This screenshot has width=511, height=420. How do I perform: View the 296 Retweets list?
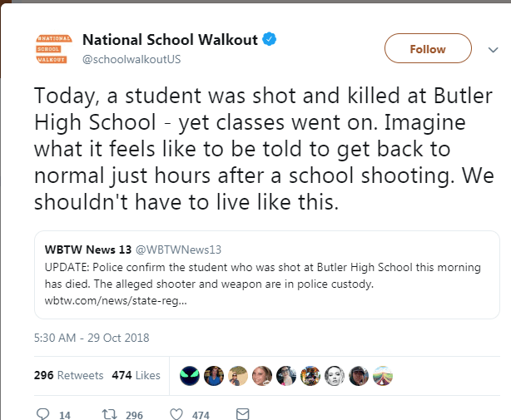pos(69,375)
